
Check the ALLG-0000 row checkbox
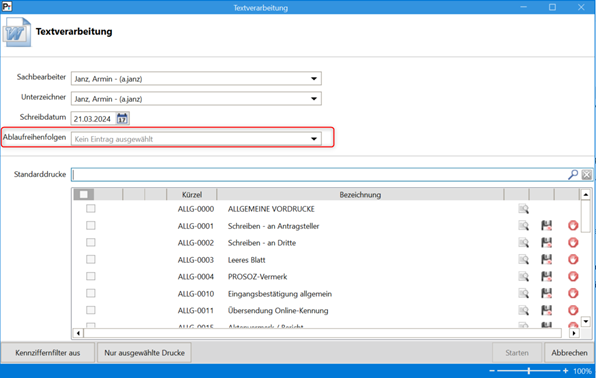(x=90, y=208)
